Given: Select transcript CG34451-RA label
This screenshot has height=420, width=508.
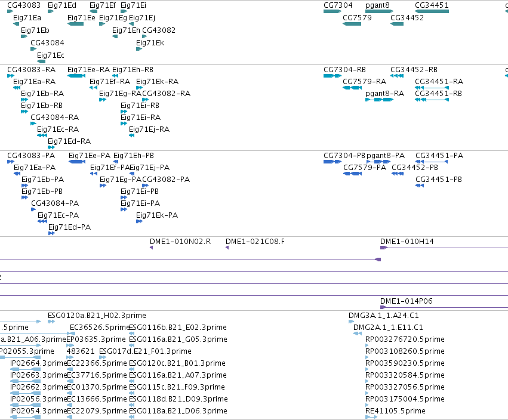Looking at the screenshot, I should click(439, 82).
